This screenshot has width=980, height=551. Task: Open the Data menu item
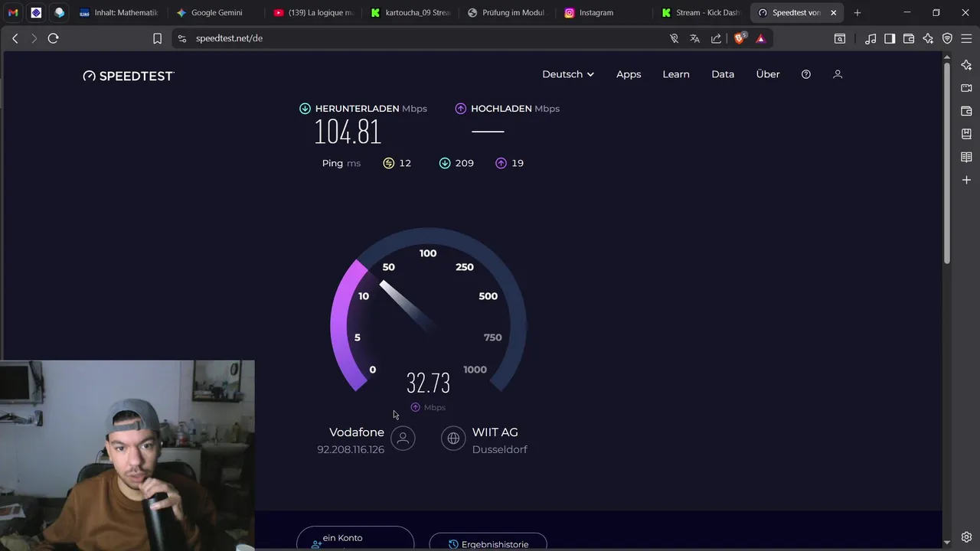(x=723, y=74)
